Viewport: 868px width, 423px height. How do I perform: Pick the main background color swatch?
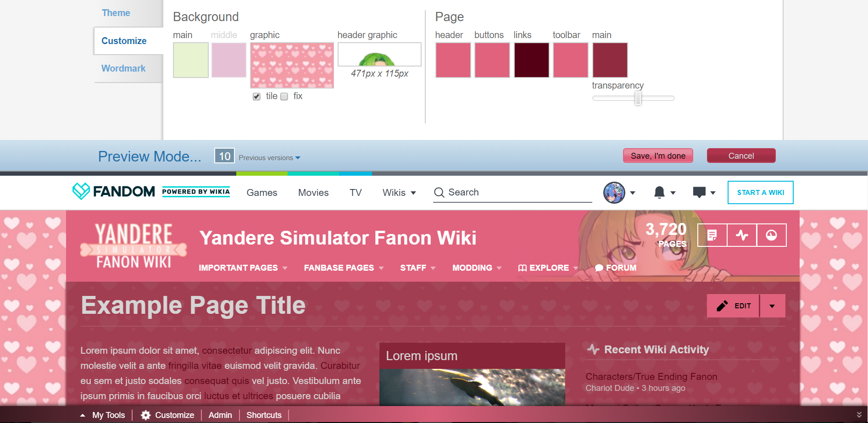click(191, 60)
